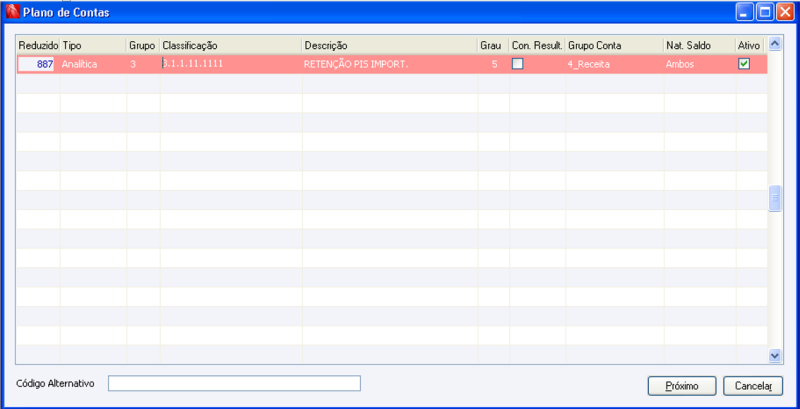Screen dimensions: 800x409
Task: Focus the Código Alternativo input field
Action: [x=234, y=384]
